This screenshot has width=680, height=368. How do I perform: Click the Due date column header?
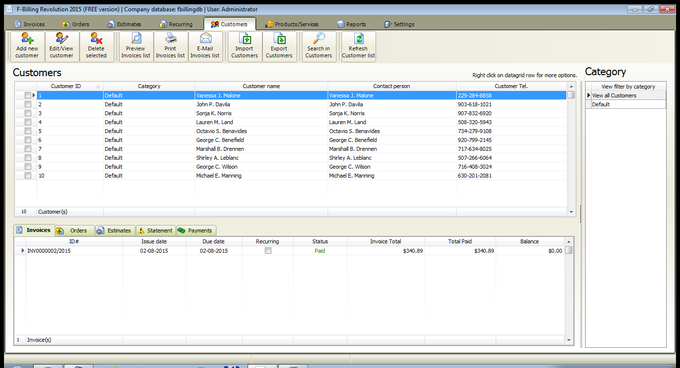tap(214, 241)
